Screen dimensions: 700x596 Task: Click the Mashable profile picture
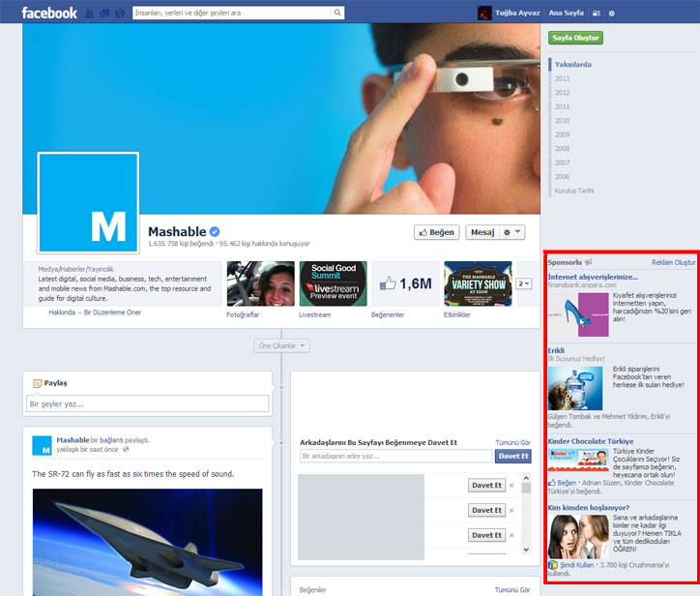pyautogui.click(x=88, y=203)
